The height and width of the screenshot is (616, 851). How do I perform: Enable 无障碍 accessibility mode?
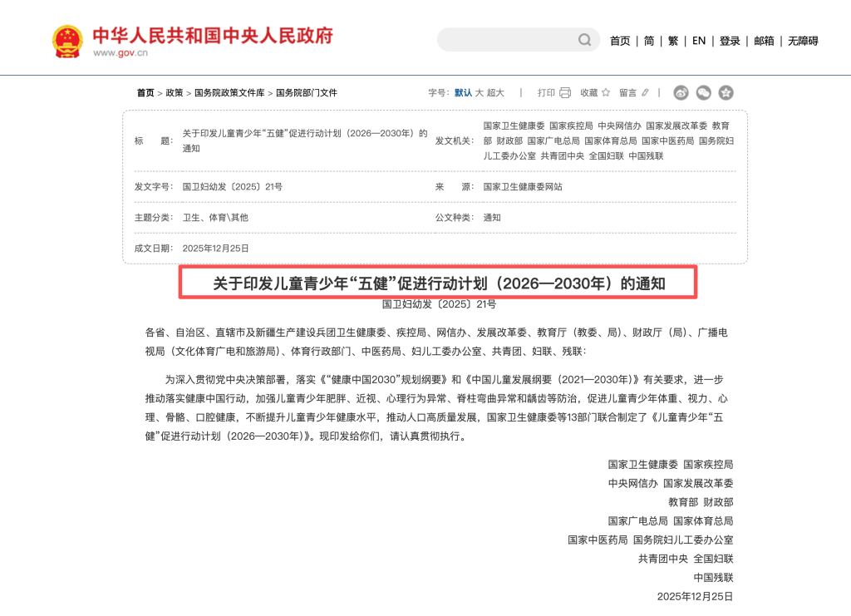click(803, 41)
